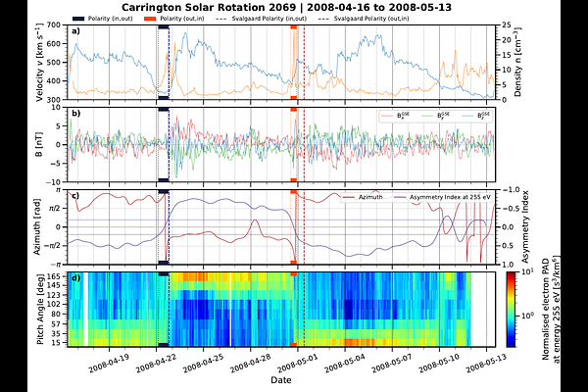Screen dimensions: 588x392
Task: Click the "Pitch Angle [deg]" axis label
Action: point(40,309)
